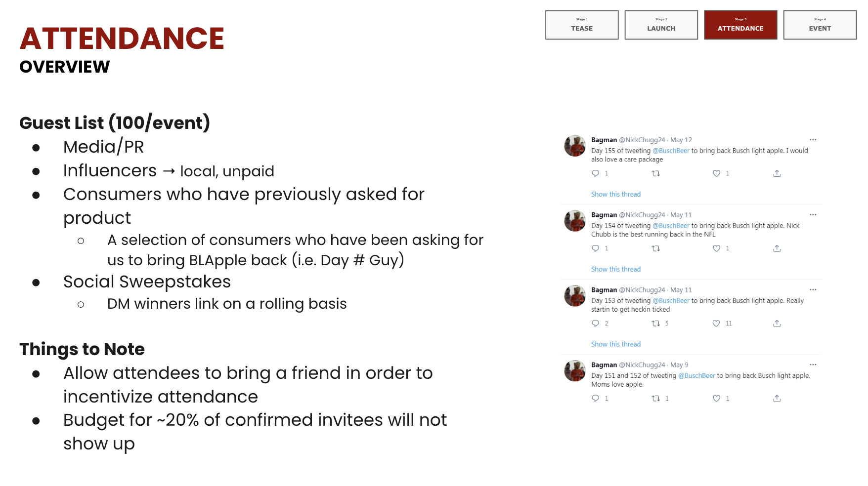
Task: Click @NickChugg24 handle on May 9 tweet
Action: click(642, 365)
